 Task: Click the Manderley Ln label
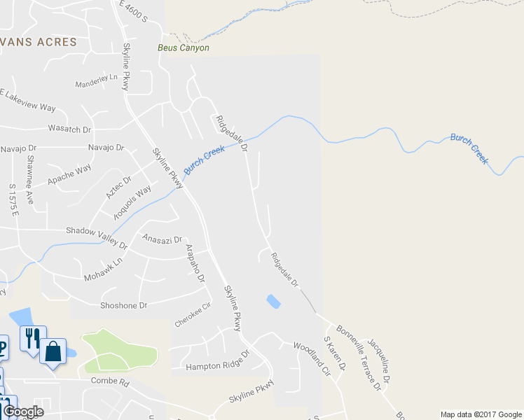pos(96,80)
